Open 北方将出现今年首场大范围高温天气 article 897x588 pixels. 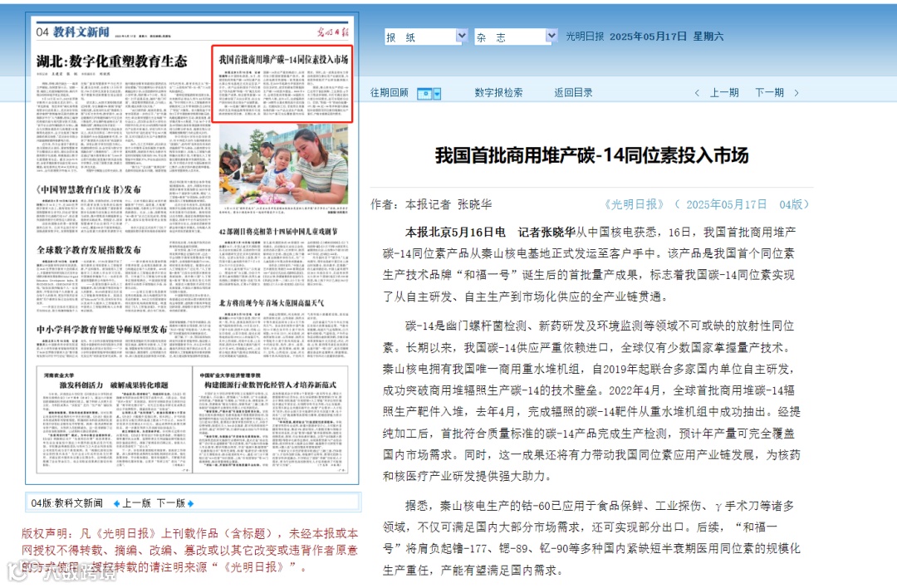[x=271, y=302]
